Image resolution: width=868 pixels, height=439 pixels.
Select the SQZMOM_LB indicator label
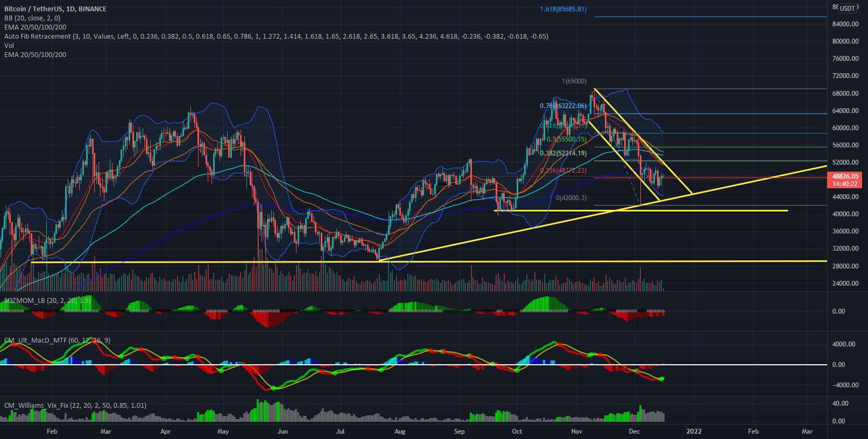pos(47,300)
